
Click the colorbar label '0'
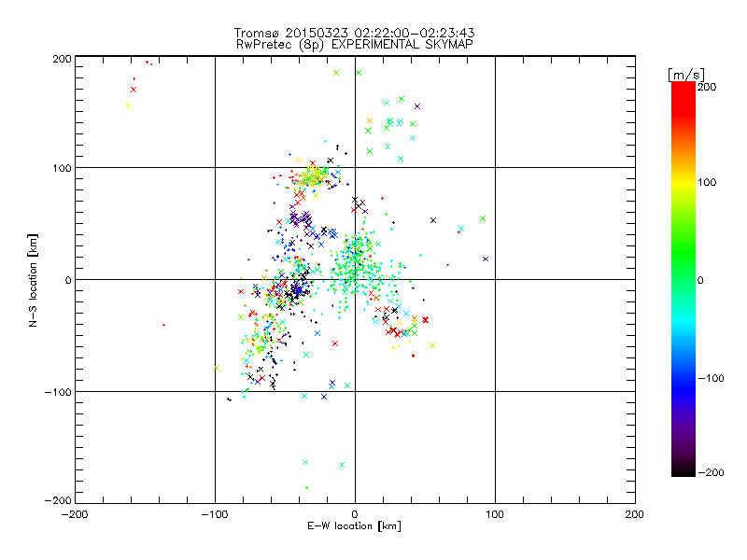700,281
